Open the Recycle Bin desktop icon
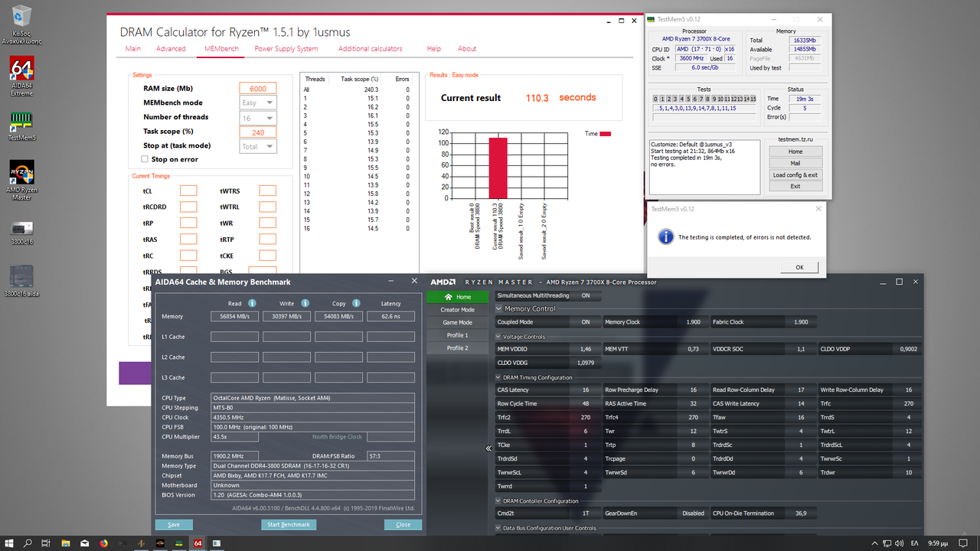The width and height of the screenshot is (980, 551). [22, 24]
